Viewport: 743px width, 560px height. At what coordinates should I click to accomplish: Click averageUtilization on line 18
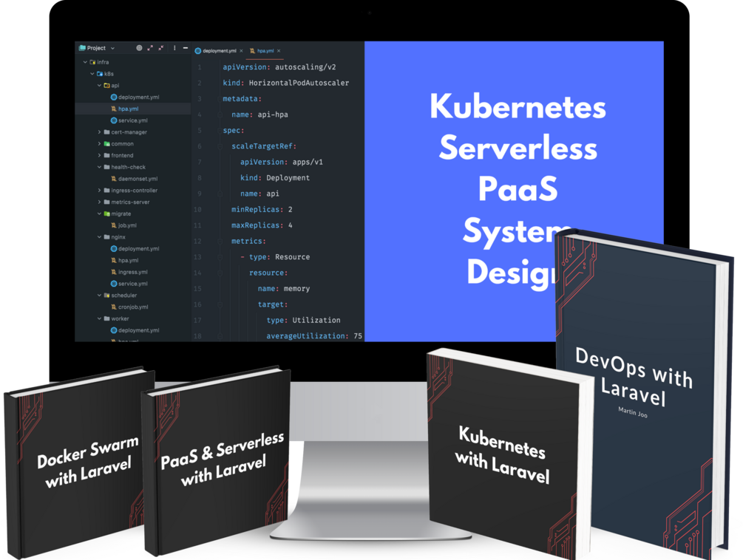(305, 336)
